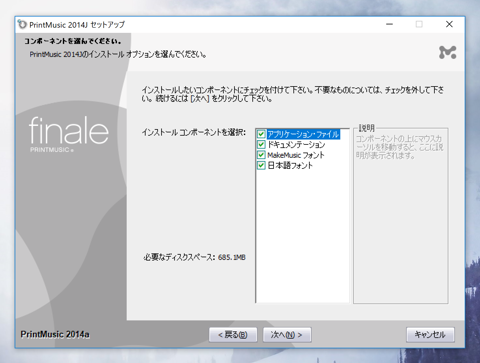This screenshot has width=480, height=363.
Task: Uncheck the MakeMusic フォント checkbox
Action: [261, 155]
